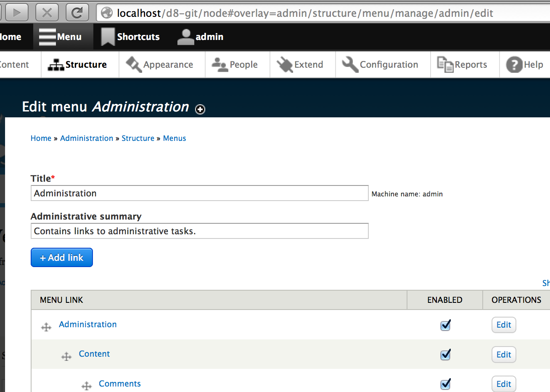Go to the Reports admin menu item
This screenshot has height=392, width=550.
(x=465, y=65)
